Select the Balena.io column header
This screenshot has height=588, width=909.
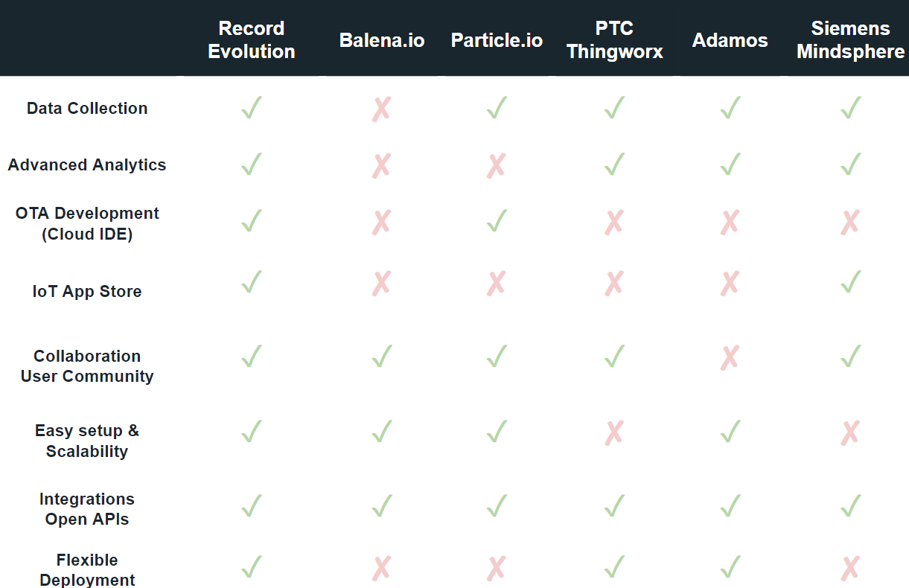coord(382,40)
